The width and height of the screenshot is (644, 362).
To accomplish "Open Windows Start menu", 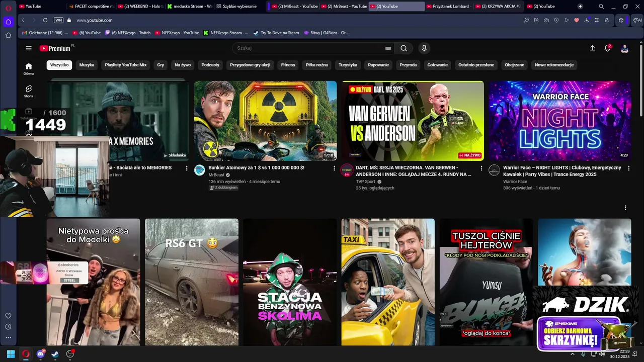I will 10,354.
